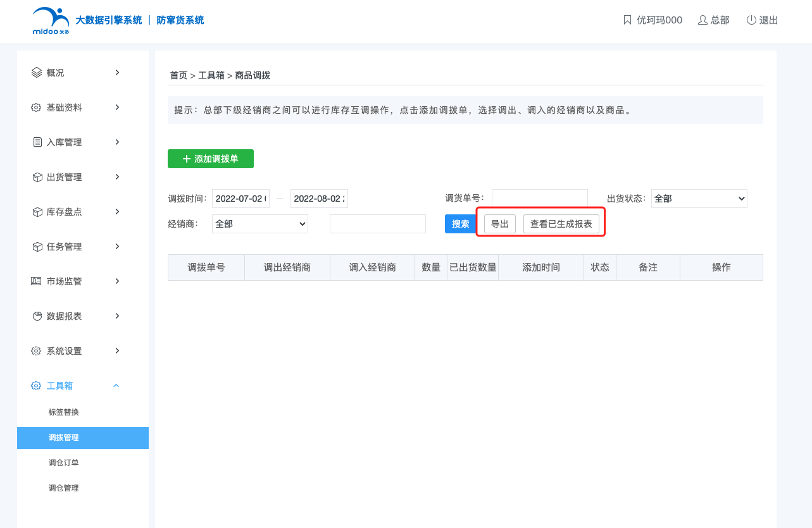Click the 添加时间 column header
This screenshot has width=812, height=528.
click(541, 267)
